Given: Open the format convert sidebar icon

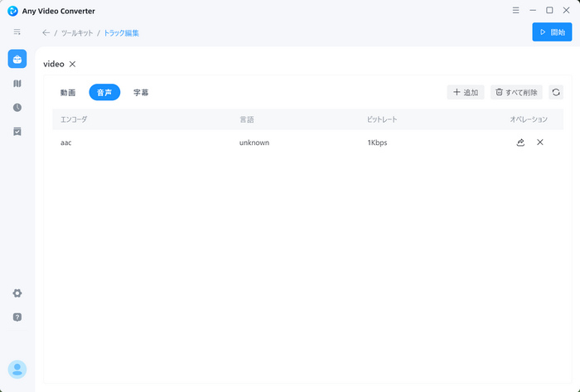Looking at the screenshot, I should (17, 84).
